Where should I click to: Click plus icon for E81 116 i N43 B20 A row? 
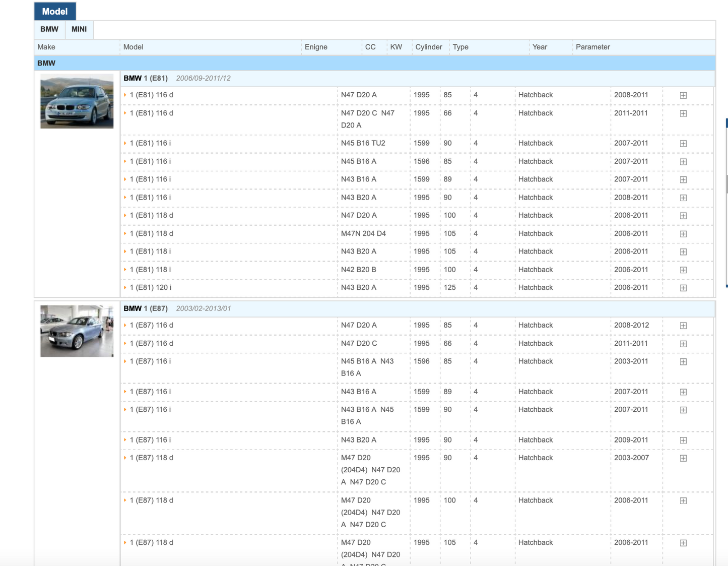point(683,198)
